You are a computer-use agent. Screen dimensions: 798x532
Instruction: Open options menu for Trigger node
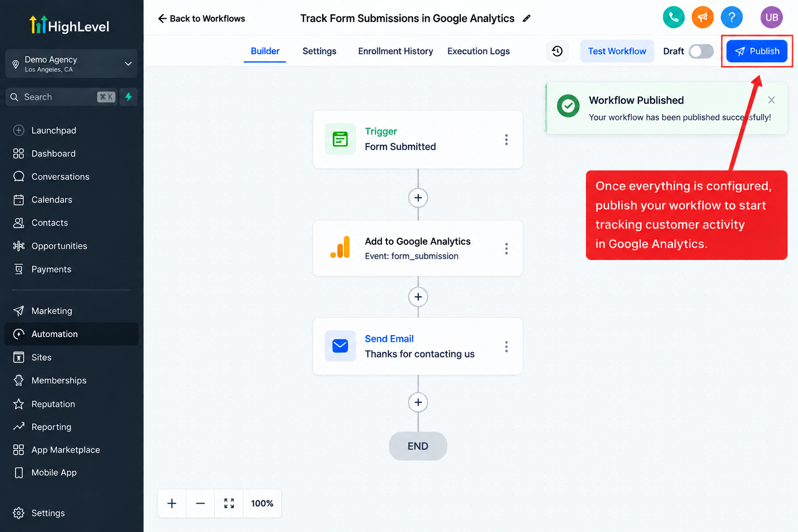[x=506, y=139]
